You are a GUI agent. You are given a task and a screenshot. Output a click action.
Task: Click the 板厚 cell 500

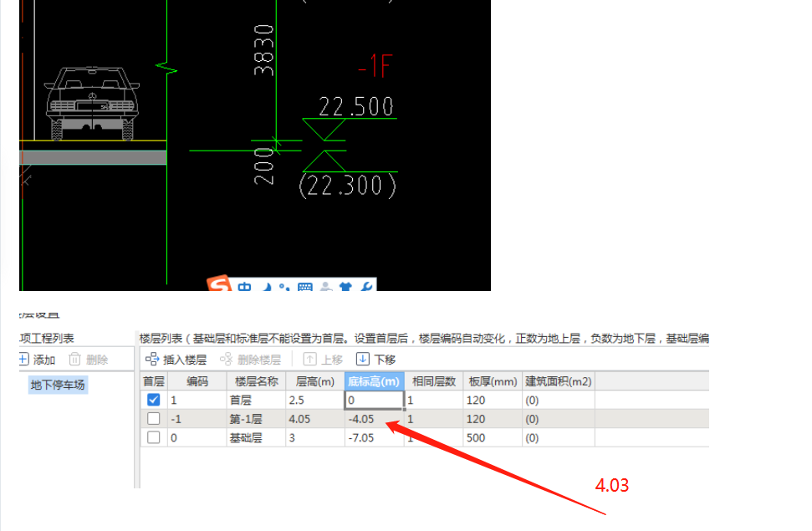point(493,437)
